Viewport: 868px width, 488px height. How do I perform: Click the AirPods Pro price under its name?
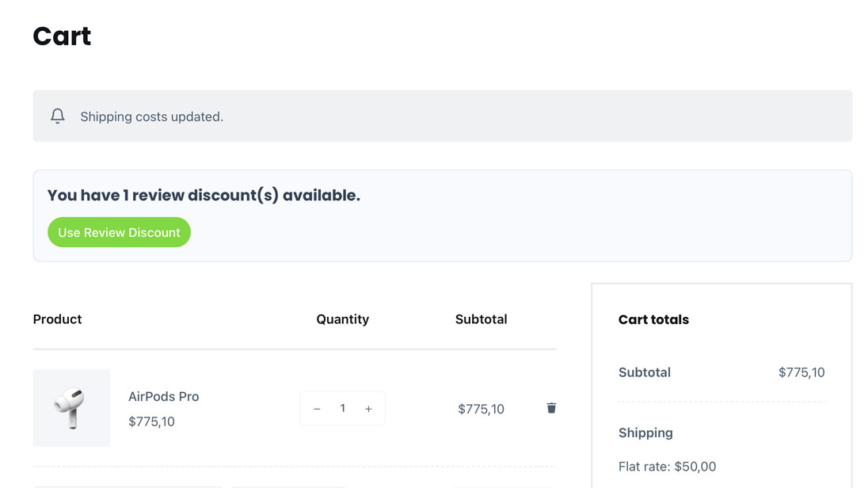click(x=150, y=421)
